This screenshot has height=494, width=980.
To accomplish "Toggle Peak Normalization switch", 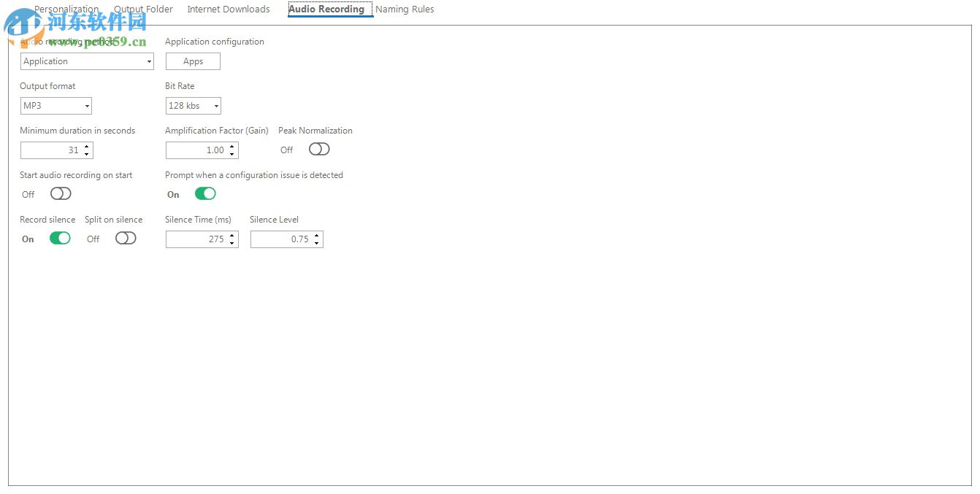I will click(x=319, y=149).
